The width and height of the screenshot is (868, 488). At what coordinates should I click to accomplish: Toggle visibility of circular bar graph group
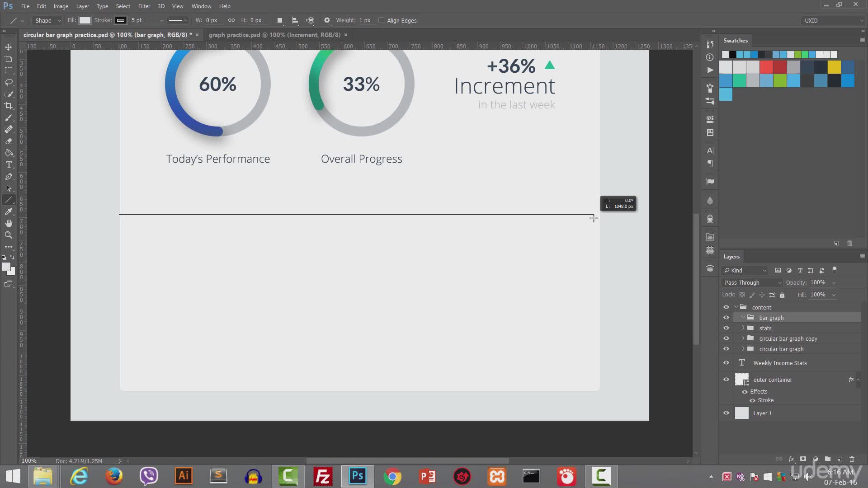pyautogui.click(x=726, y=349)
